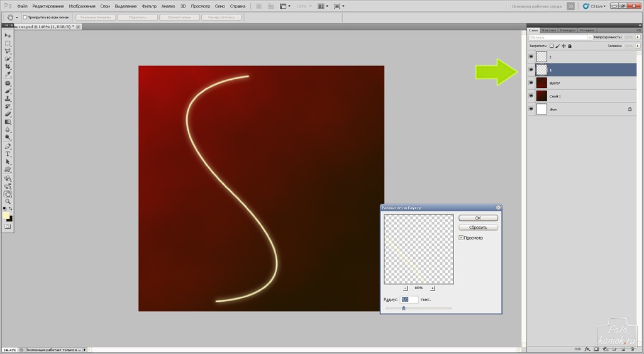Pick the Eyedropper tool
644x354 pixels.
[8, 74]
